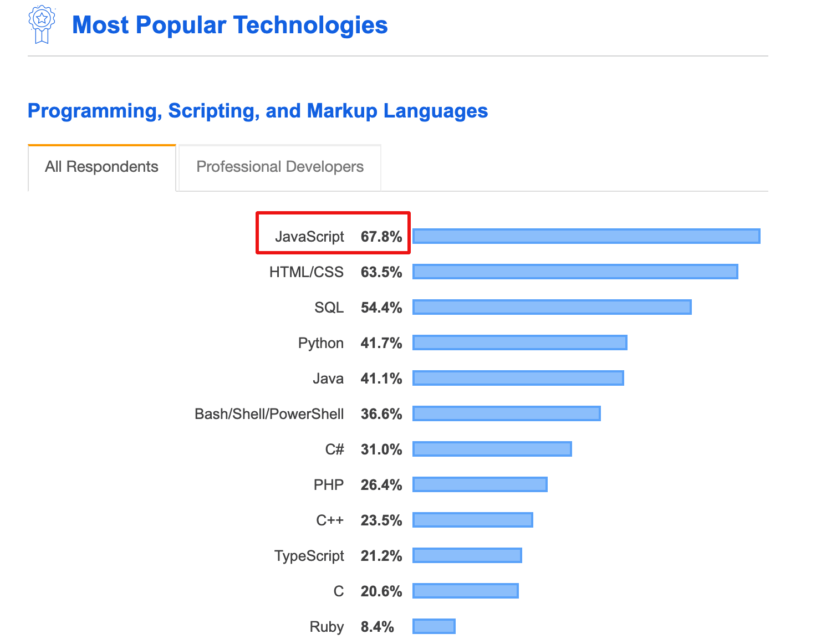Click the HTML/CSS percentage bar
Screen dimensions: 816x644
(575, 272)
